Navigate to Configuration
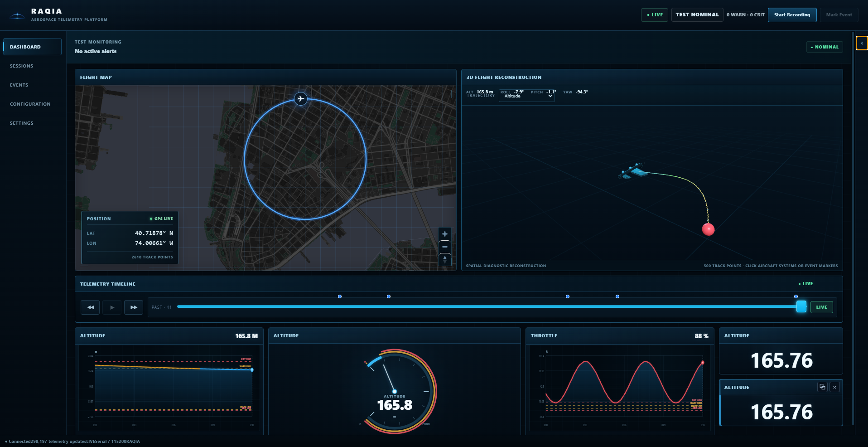The image size is (868, 447). click(32, 104)
